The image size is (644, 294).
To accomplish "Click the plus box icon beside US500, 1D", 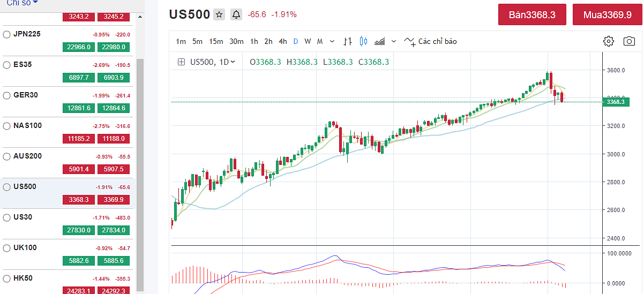I will tap(181, 62).
